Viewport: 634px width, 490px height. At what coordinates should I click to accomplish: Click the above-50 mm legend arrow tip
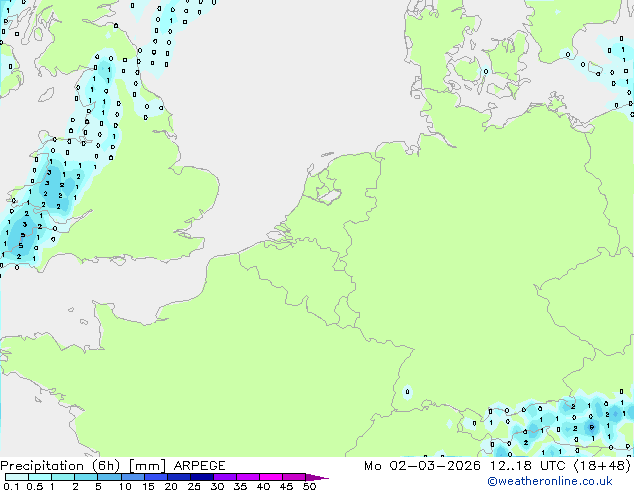pos(317,478)
